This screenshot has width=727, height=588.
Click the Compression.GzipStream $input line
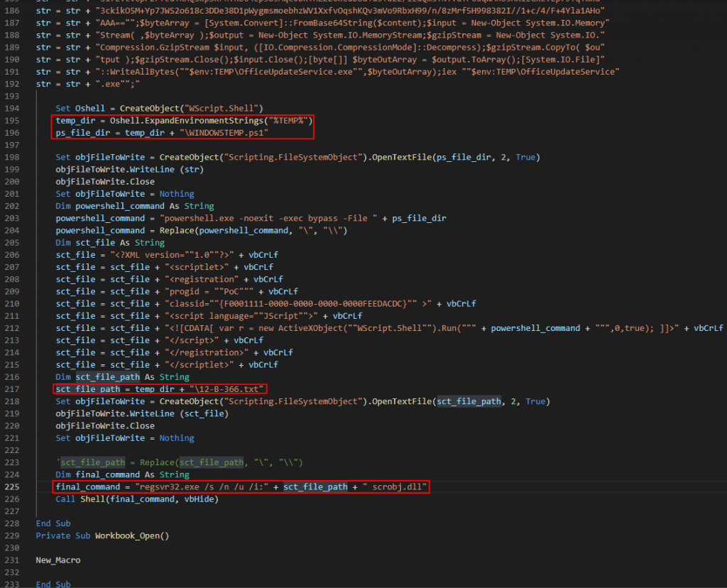click(x=320, y=48)
